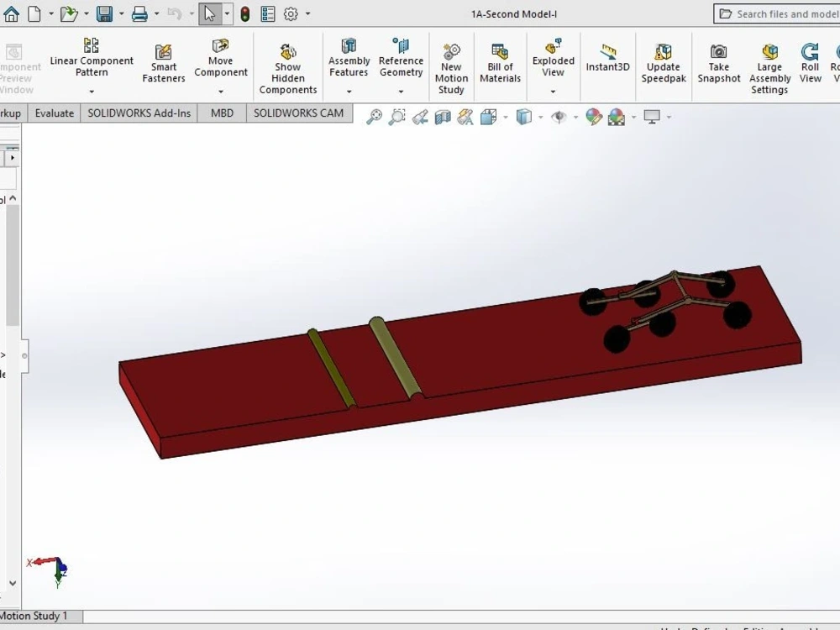Expand the Select tool dropdown arrow

[x=227, y=14]
